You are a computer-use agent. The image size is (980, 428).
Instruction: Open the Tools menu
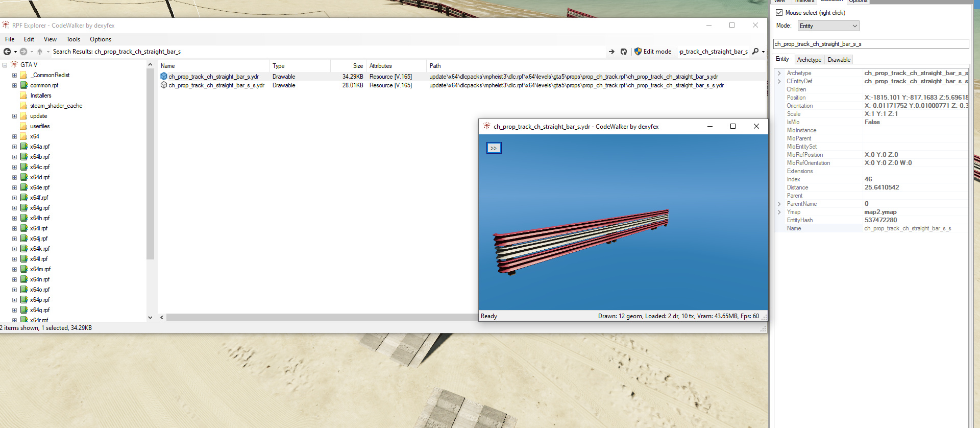point(73,39)
